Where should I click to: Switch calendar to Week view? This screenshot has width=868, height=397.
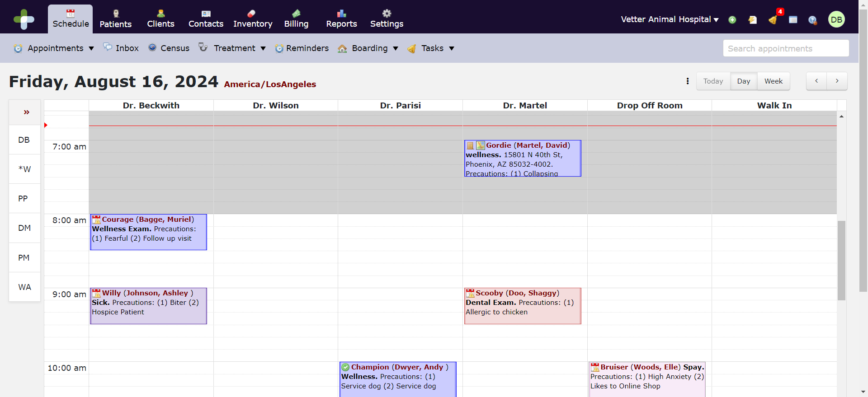tap(773, 81)
